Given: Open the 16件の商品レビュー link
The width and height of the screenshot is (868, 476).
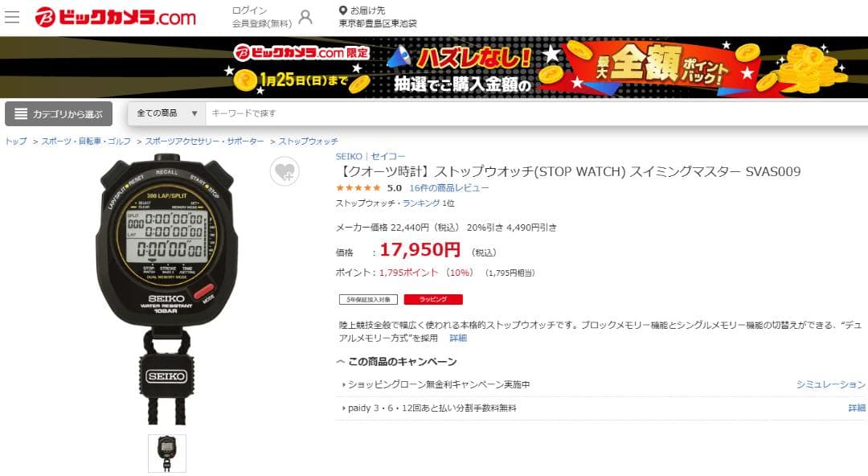Looking at the screenshot, I should tap(449, 188).
